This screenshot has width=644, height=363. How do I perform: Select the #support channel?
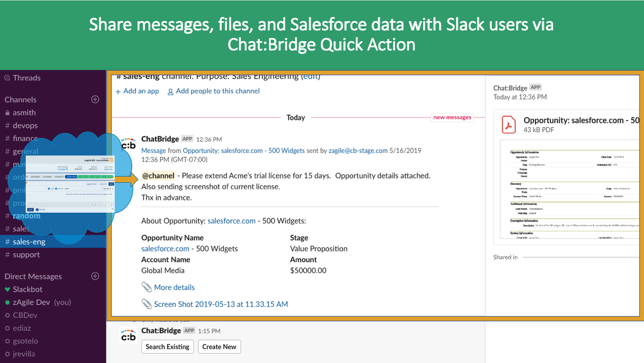point(25,254)
